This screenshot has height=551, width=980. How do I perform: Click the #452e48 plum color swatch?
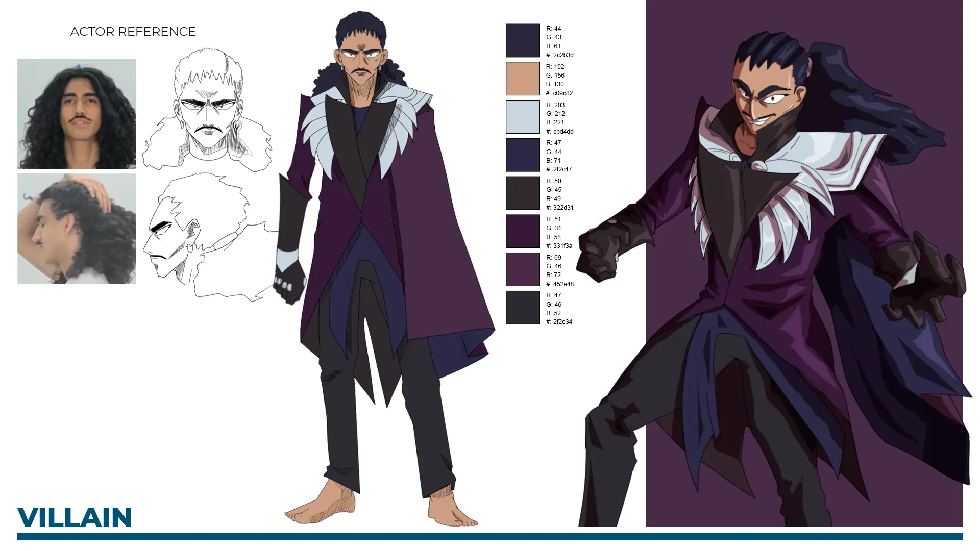coord(522,269)
